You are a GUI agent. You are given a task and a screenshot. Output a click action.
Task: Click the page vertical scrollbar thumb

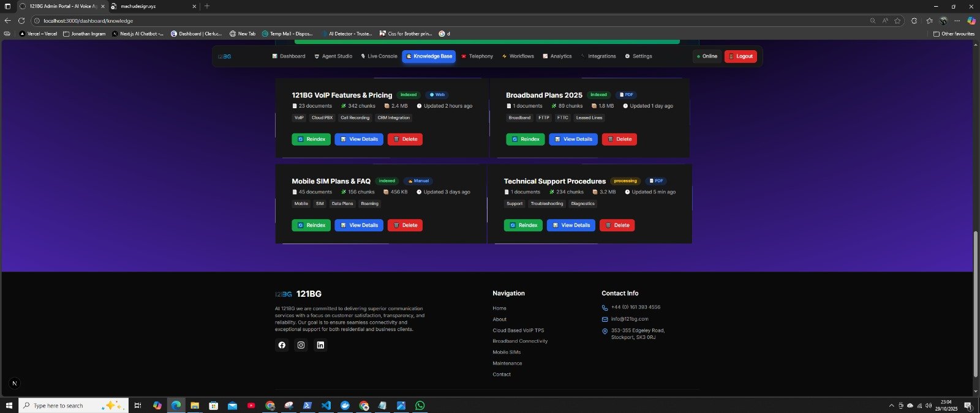tap(976, 304)
